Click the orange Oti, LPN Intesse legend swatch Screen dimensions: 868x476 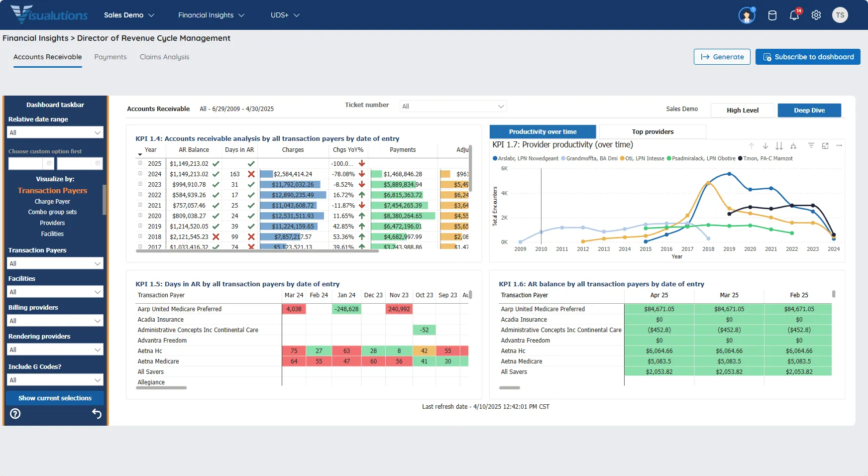pyautogui.click(x=623, y=158)
